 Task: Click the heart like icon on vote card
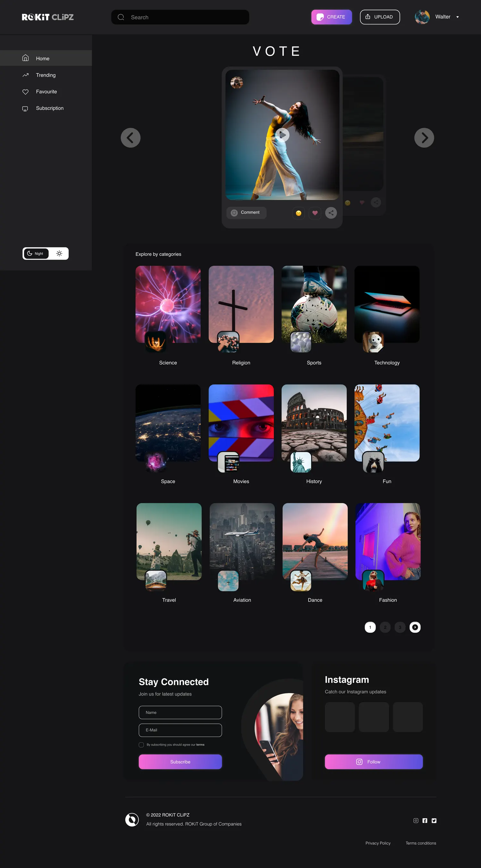coord(315,213)
